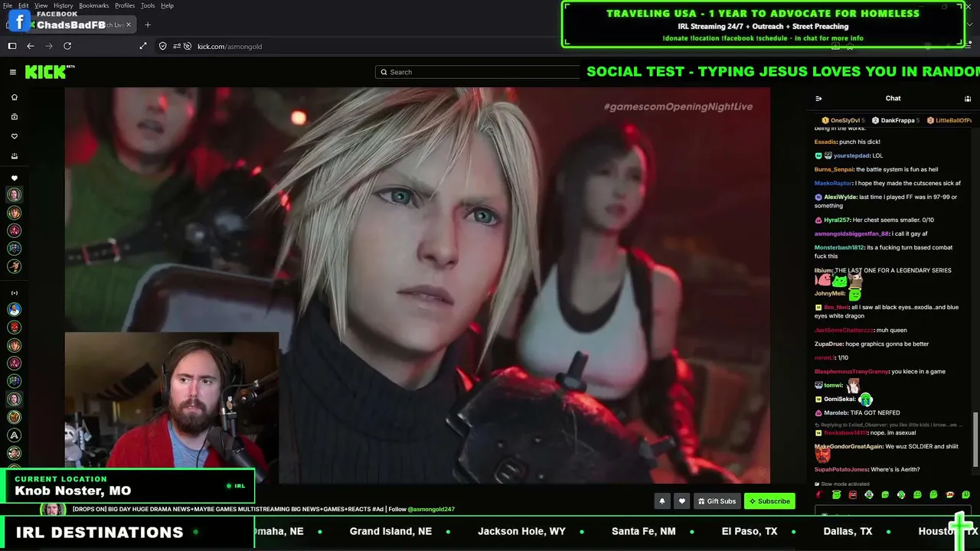Click the sidebar Recommended live signal icon
The height and width of the screenshot is (551, 980).
tap(14, 292)
